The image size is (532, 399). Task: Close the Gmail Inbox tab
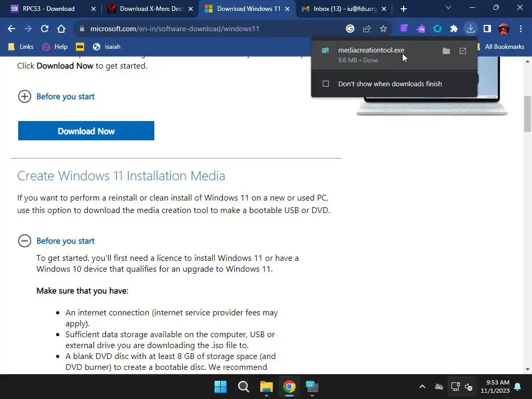click(x=384, y=9)
